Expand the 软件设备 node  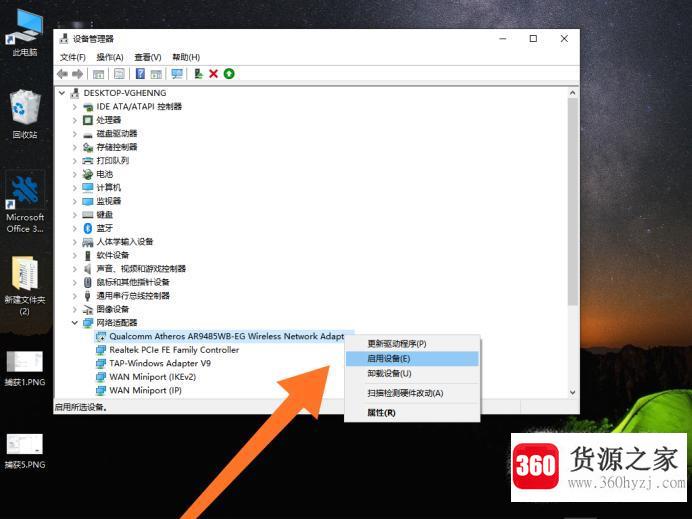[x=75, y=256]
